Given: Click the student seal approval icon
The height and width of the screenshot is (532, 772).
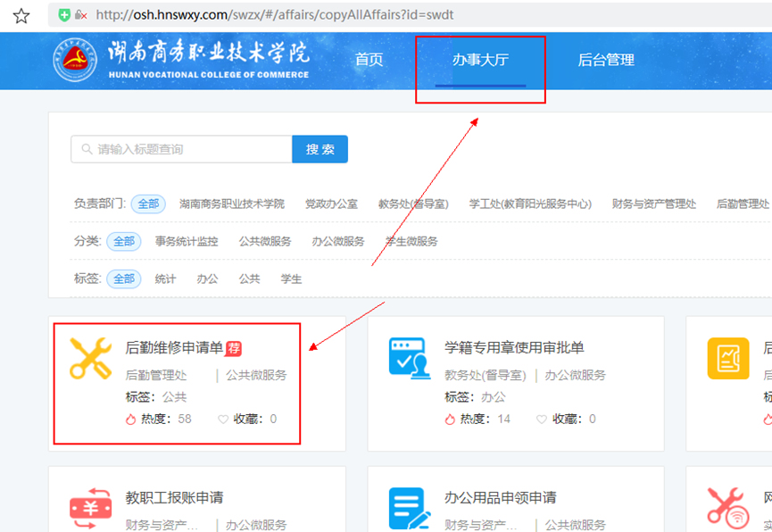Looking at the screenshot, I should tap(410, 359).
